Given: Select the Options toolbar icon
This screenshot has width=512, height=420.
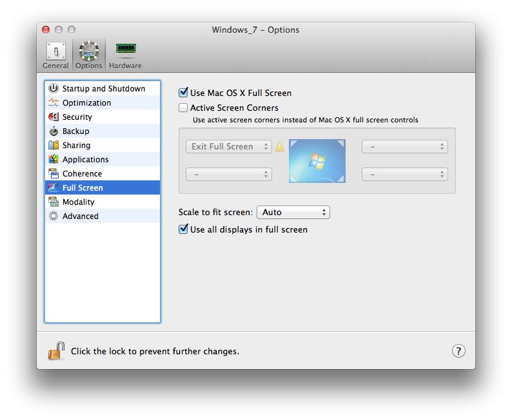Looking at the screenshot, I should click(x=89, y=55).
